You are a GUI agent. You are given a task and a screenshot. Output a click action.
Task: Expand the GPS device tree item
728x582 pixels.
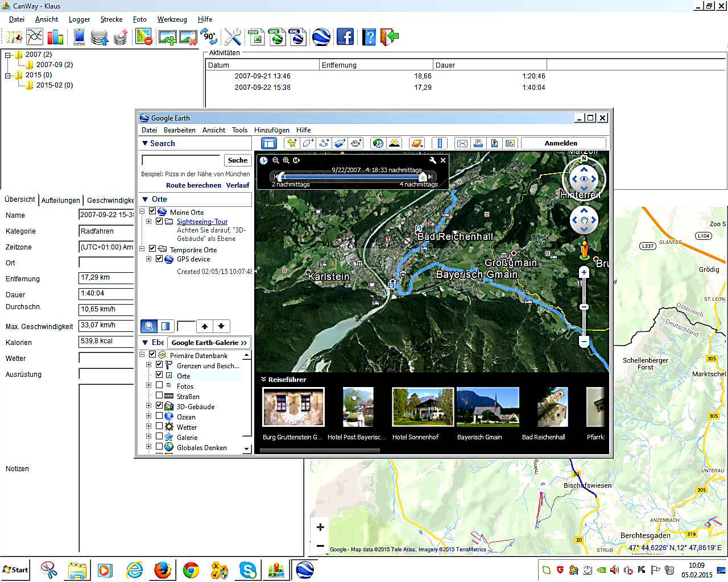tap(149, 259)
